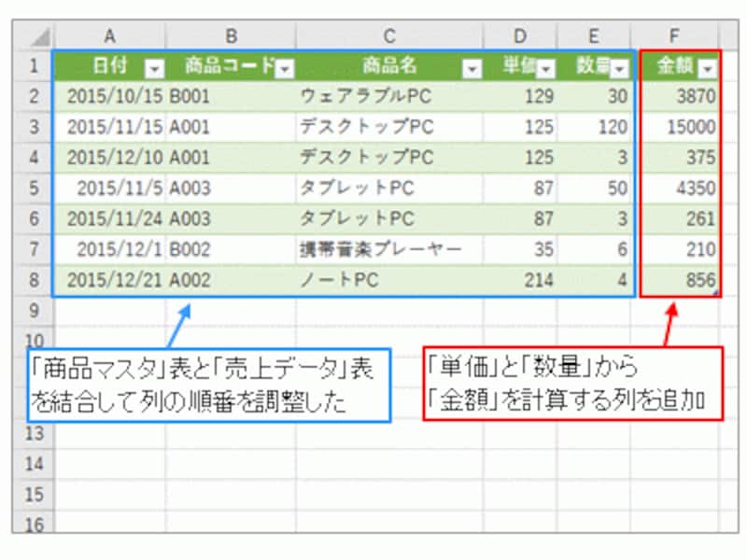Select quantity cell 30
747x560 pixels.
594,97
